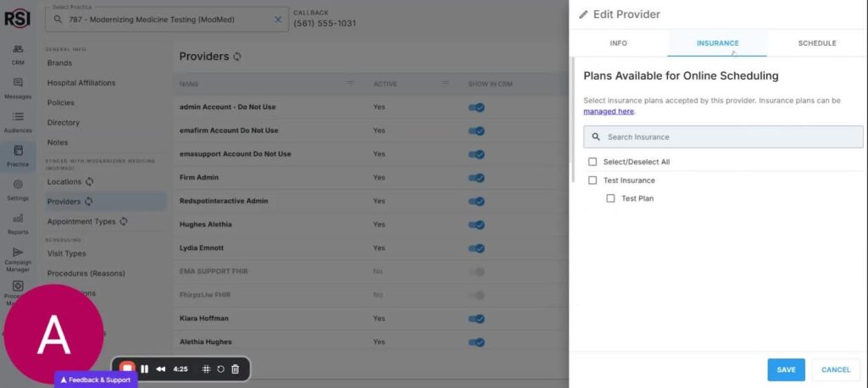
Task: Check the Select/Deselect All checkbox
Action: [593, 162]
